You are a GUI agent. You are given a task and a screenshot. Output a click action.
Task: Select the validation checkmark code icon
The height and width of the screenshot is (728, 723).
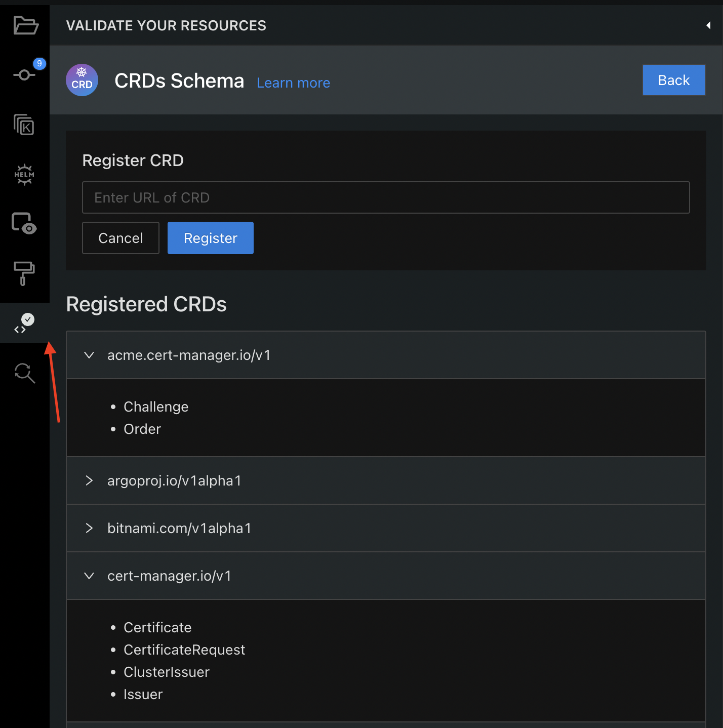click(24, 323)
